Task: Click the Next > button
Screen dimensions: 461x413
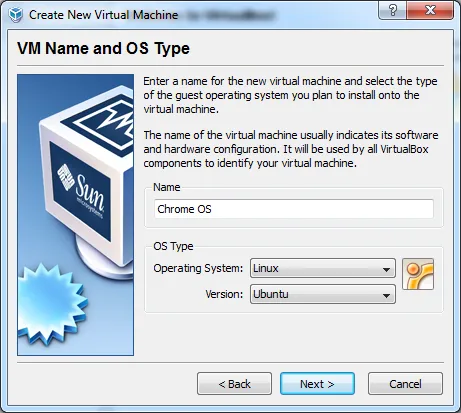Action: coord(317,384)
